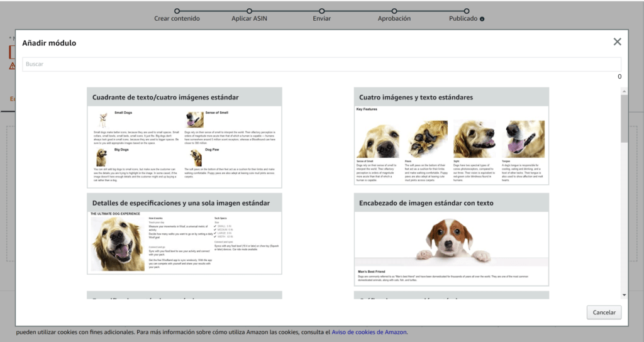The width and height of the screenshot is (644, 342).
Task: Click the module list scrollbar thumb
Action: [x=624, y=118]
